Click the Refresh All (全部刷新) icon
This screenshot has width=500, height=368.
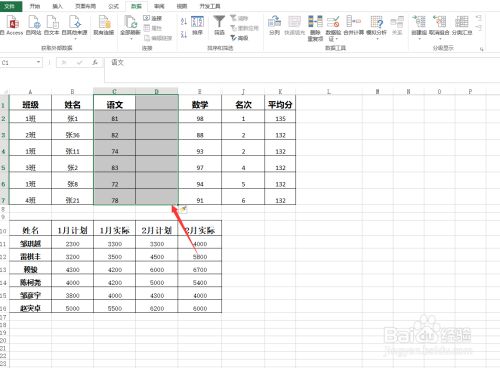pyautogui.click(x=130, y=23)
